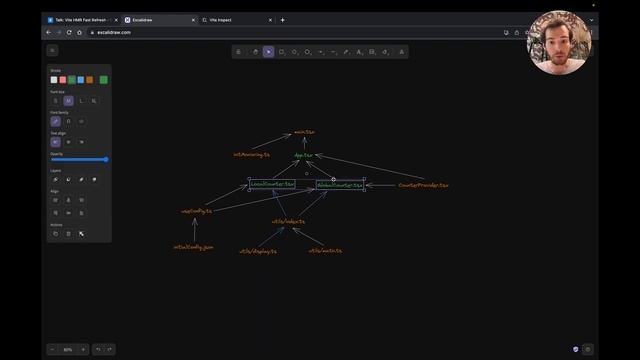This screenshot has height=360, width=640.
Task: Set font size to Large (L)
Action: [81, 100]
